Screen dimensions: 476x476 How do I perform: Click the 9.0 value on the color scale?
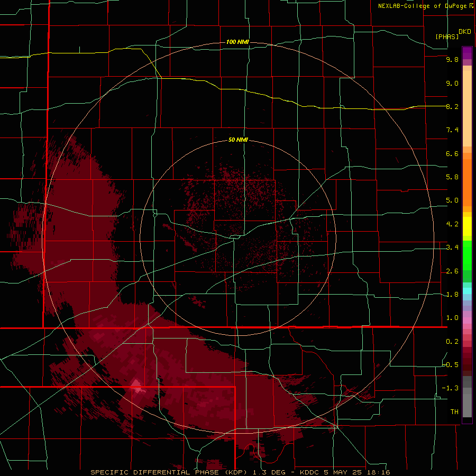pyautogui.click(x=452, y=83)
